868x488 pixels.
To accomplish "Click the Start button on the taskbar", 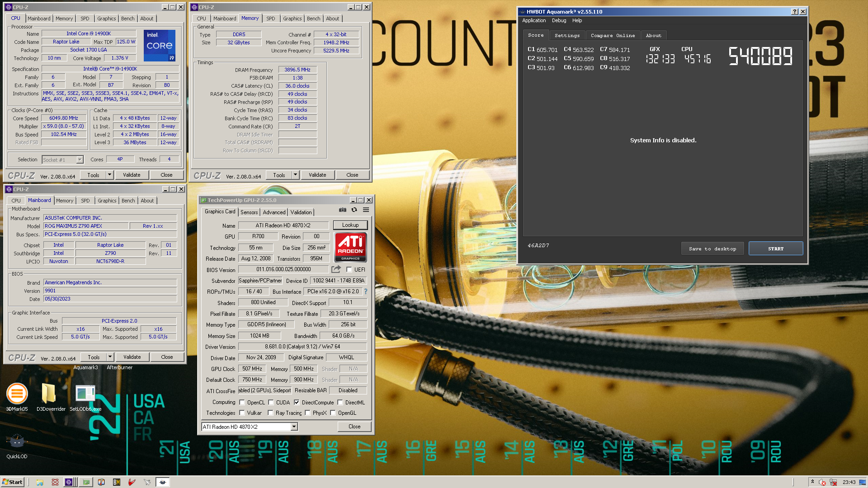I will [x=12, y=482].
